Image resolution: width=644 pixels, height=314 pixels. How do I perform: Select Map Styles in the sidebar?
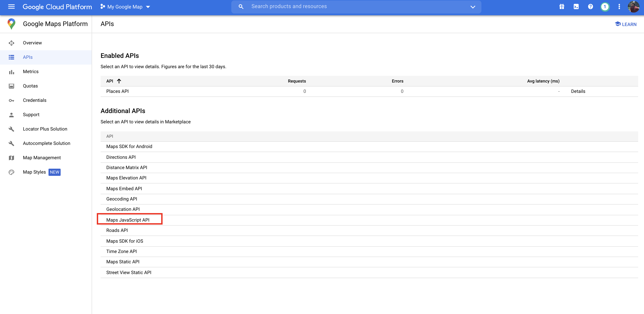(34, 172)
